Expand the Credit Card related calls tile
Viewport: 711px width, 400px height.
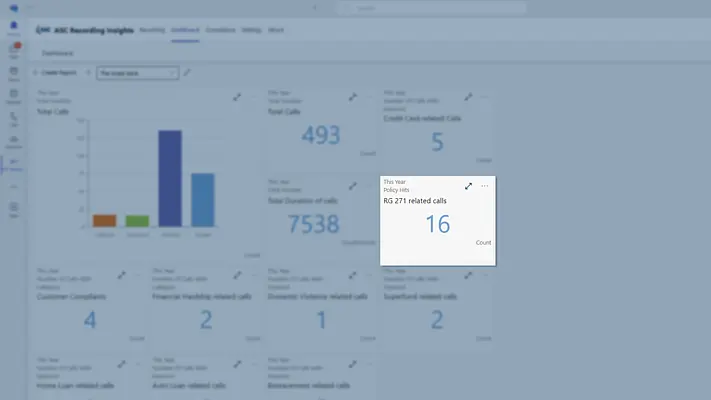pos(468,97)
